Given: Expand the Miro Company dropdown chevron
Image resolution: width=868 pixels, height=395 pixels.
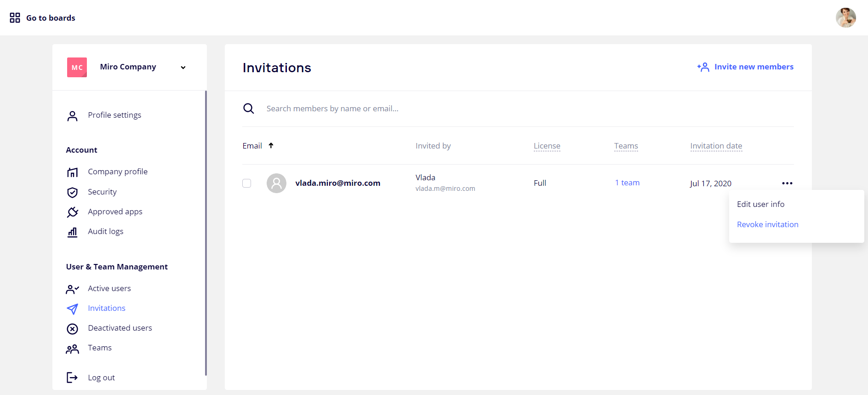Looking at the screenshot, I should pos(183,68).
